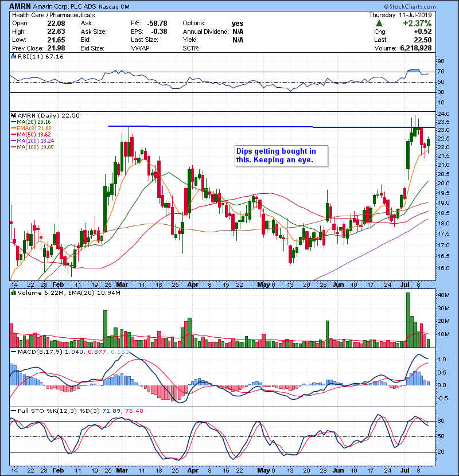Click the Last price 22.50 value
Screen dimensions: 459x476
(x=422, y=40)
